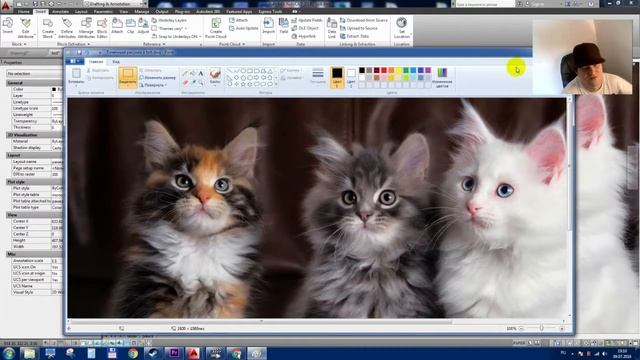
Task: Expand the Reference panel title
Action: pos(153,44)
